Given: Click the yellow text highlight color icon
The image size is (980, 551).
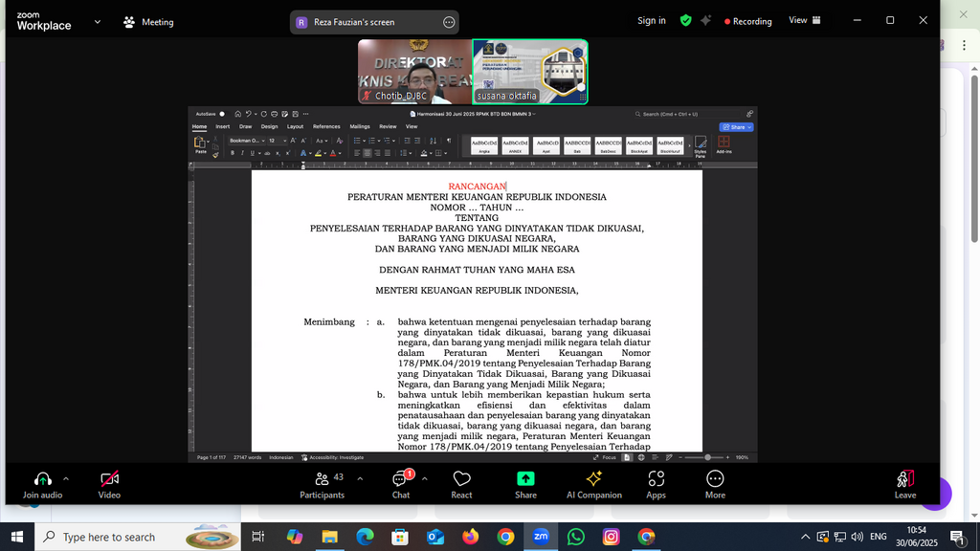Looking at the screenshot, I should pos(318,153).
